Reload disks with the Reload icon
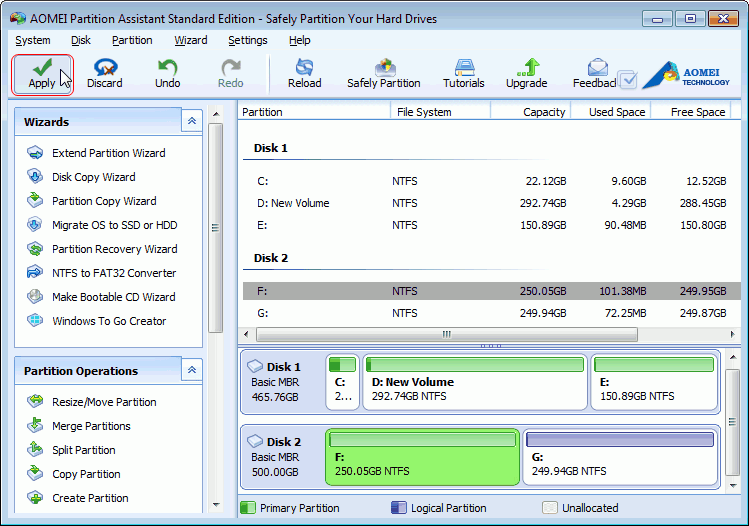749x526 pixels. [304, 74]
